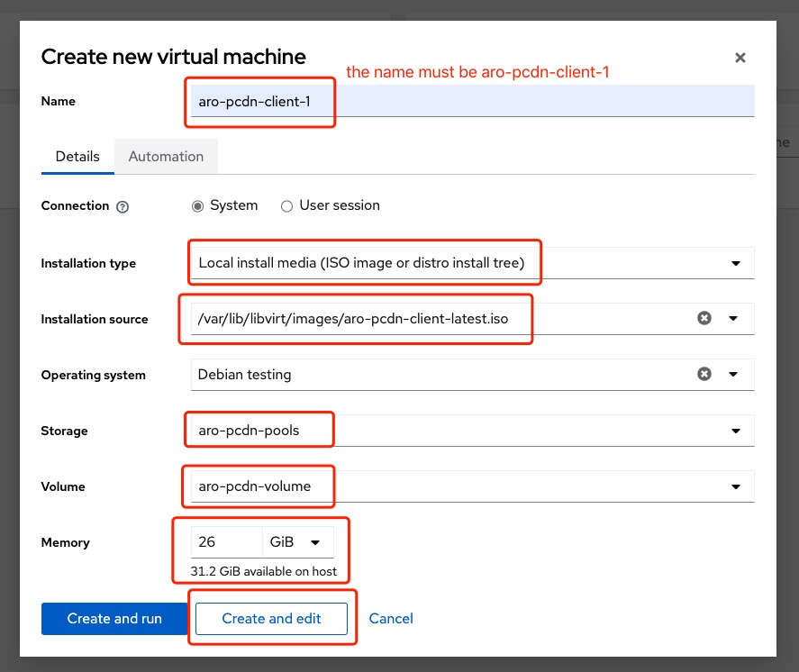This screenshot has height=672, width=799.
Task: Open the Installation source dropdown arrow
Action: tap(733, 318)
